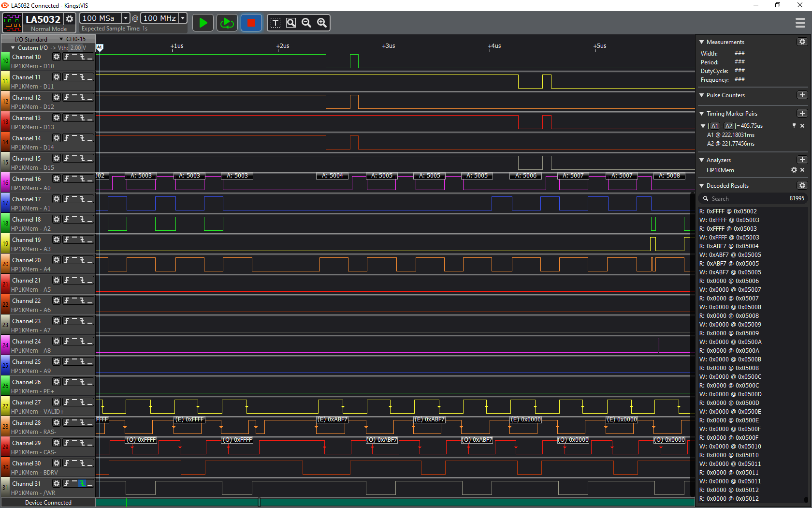The image size is (812, 508).
Task: Remove the HP1KMem analyzer
Action: 802,170
